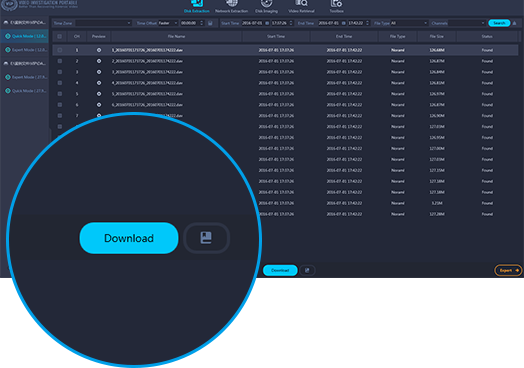524x368 pixels.
Task: Click the save icon beside time offset
Action: (x=210, y=23)
